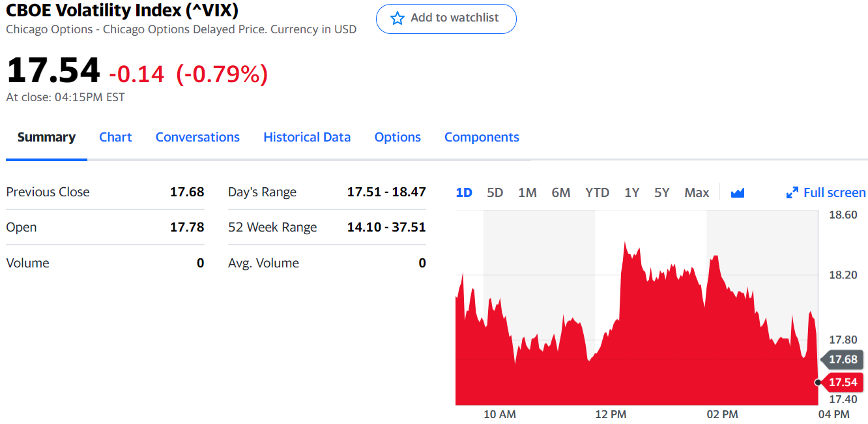Click the Add to watchlist button

[x=446, y=18]
